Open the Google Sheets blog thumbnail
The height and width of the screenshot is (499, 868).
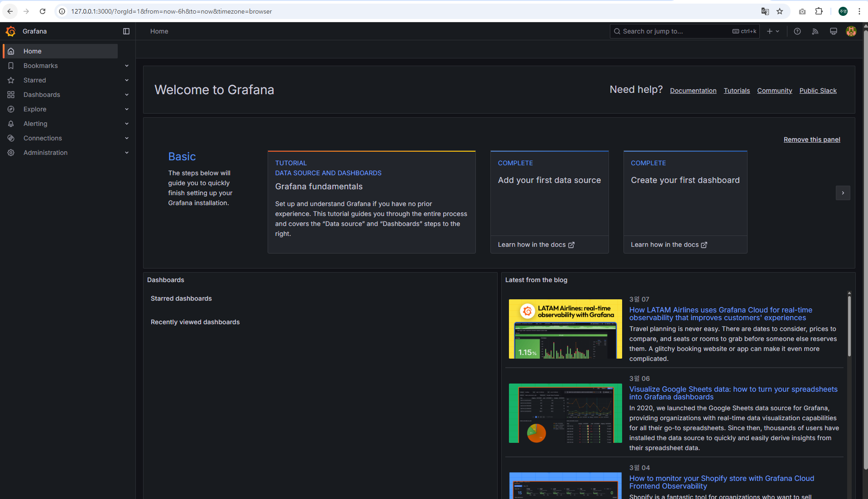click(x=565, y=413)
